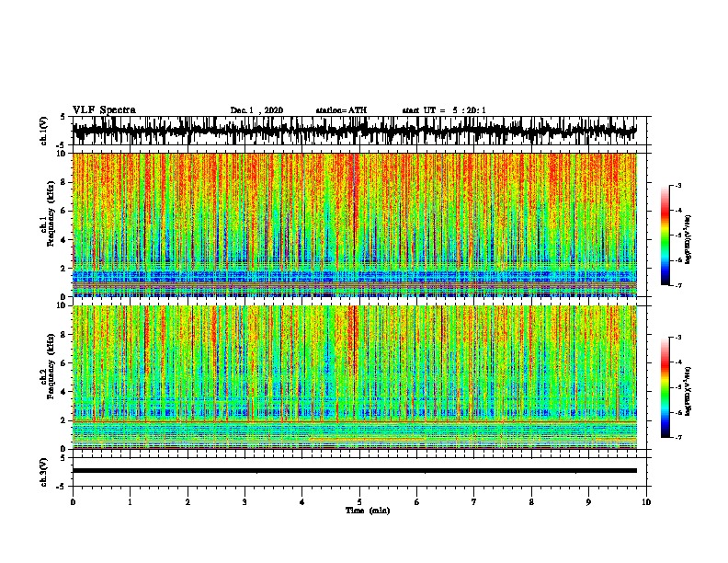Click the '8' tick on the time axis
The image size is (728, 563).
pos(531,502)
